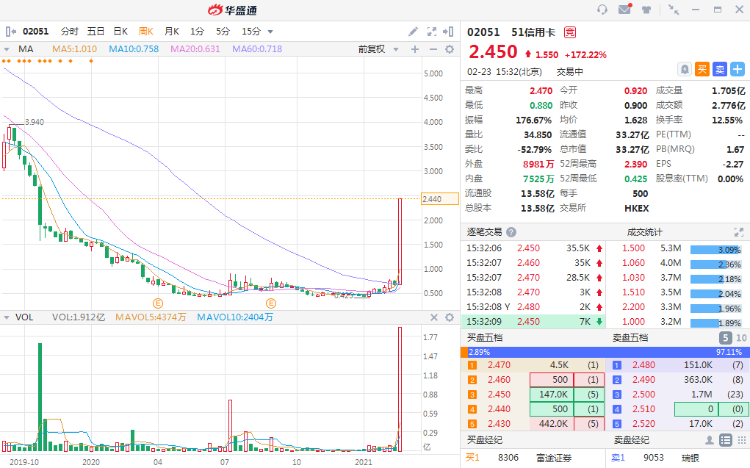Click the 2.440 price axis marker
The image size is (750, 468).
click(x=439, y=199)
